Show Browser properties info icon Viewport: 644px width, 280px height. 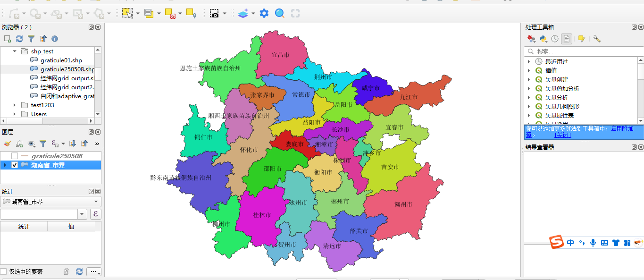55,39
